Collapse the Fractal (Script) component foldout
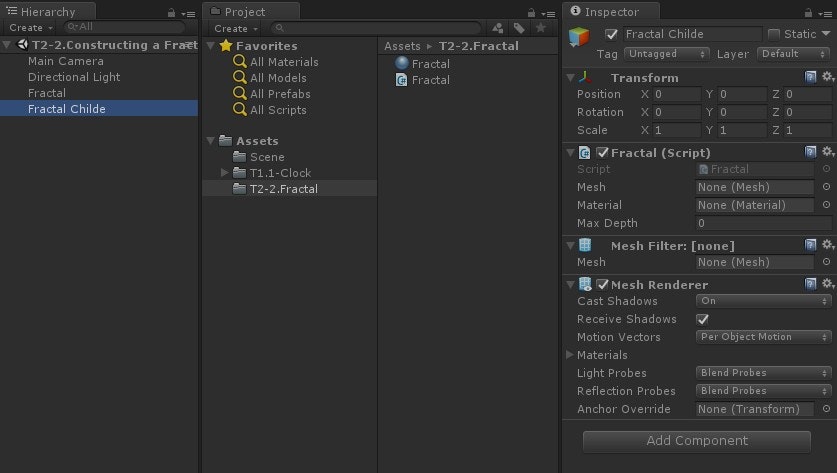This screenshot has height=473, width=837. 570,153
